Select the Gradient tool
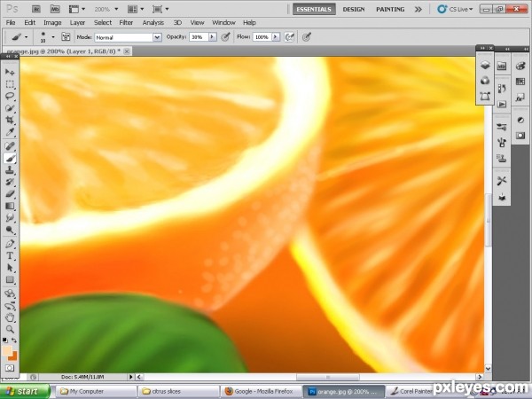 [x=10, y=206]
